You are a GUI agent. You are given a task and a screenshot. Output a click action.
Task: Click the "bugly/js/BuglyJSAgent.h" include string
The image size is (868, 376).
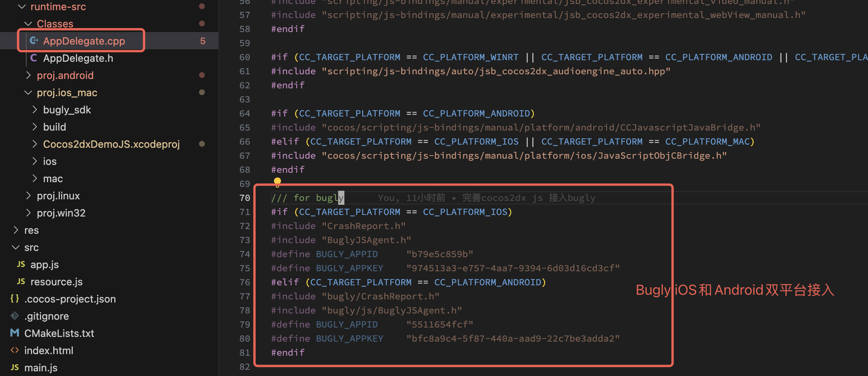[392, 310]
